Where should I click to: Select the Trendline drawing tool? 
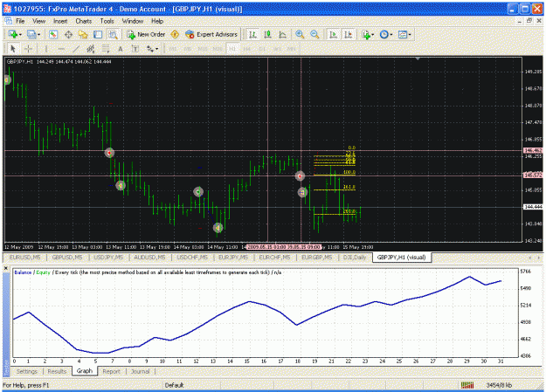coord(76,49)
